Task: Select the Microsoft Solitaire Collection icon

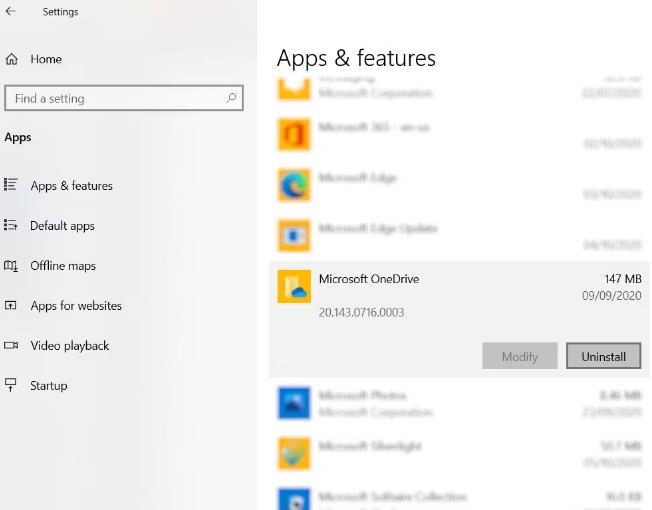Action: tap(294, 499)
